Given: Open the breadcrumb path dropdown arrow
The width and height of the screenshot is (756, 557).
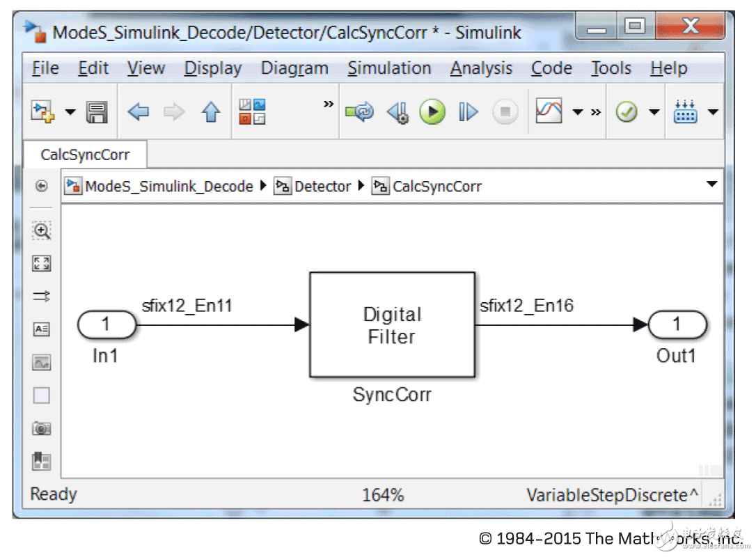Looking at the screenshot, I should (x=711, y=185).
